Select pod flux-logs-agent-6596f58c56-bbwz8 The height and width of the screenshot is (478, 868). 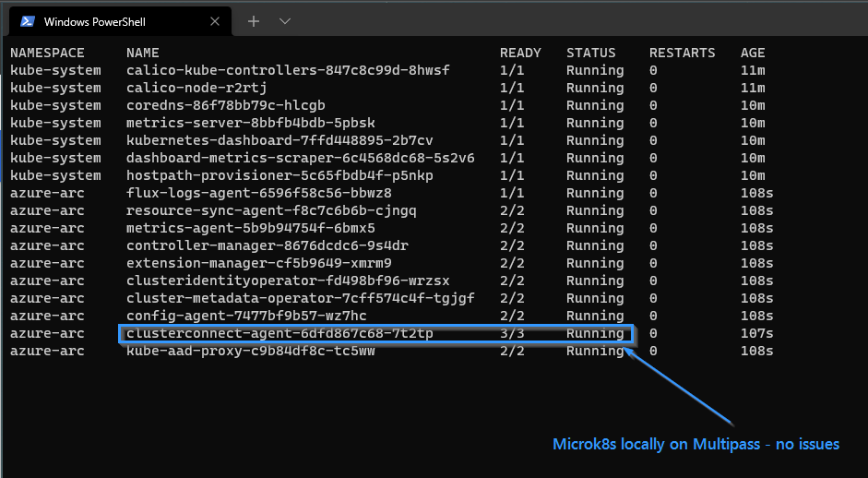tap(259, 193)
